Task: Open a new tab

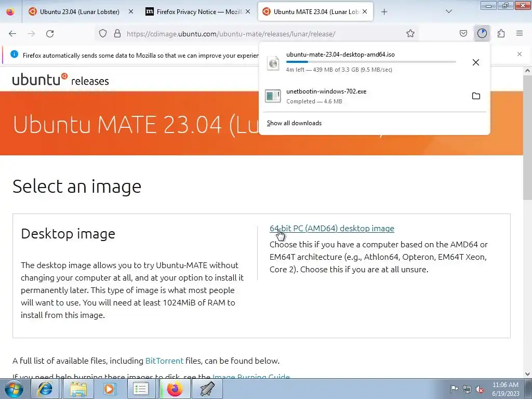Action: click(384, 12)
